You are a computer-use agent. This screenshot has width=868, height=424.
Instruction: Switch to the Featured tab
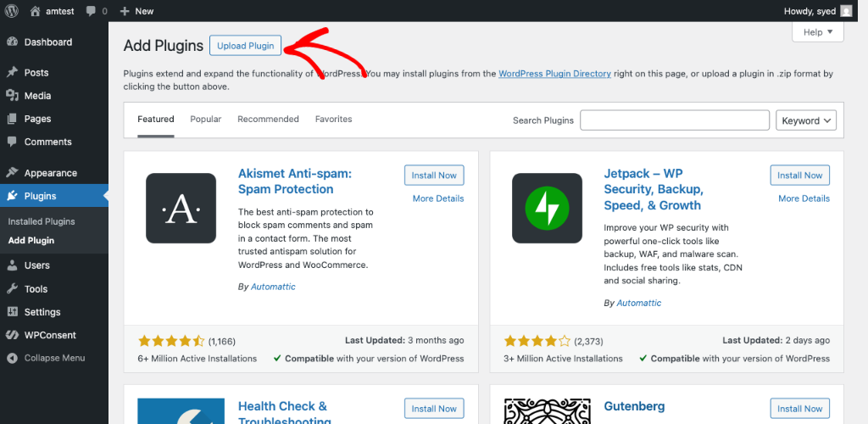[156, 119]
